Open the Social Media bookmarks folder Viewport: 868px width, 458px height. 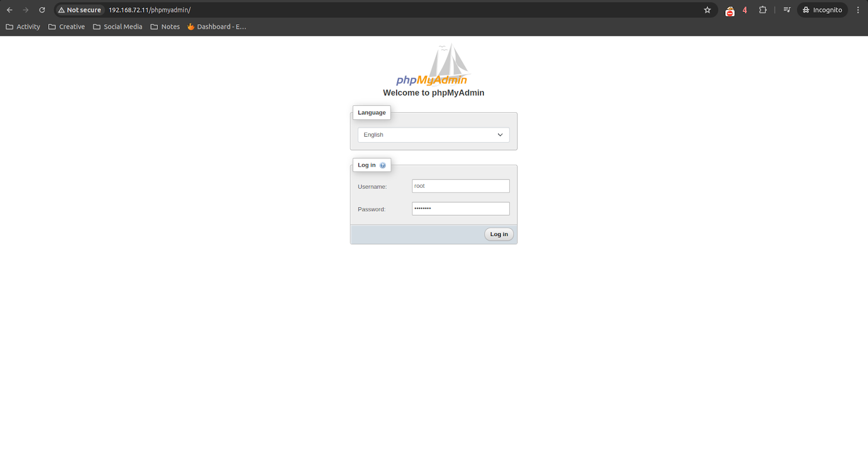[x=118, y=27]
